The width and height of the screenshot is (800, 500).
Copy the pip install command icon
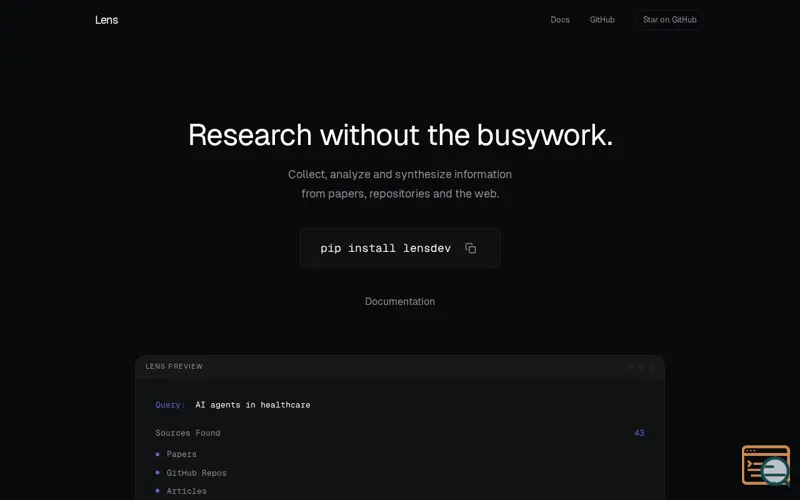[x=470, y=248]
